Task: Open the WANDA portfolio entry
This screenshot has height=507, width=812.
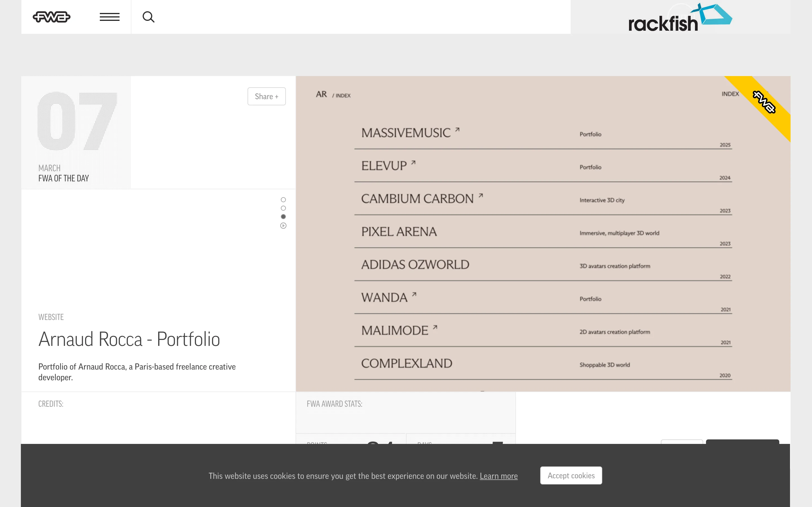Action: pyautogui.click(x=384, y=298)
